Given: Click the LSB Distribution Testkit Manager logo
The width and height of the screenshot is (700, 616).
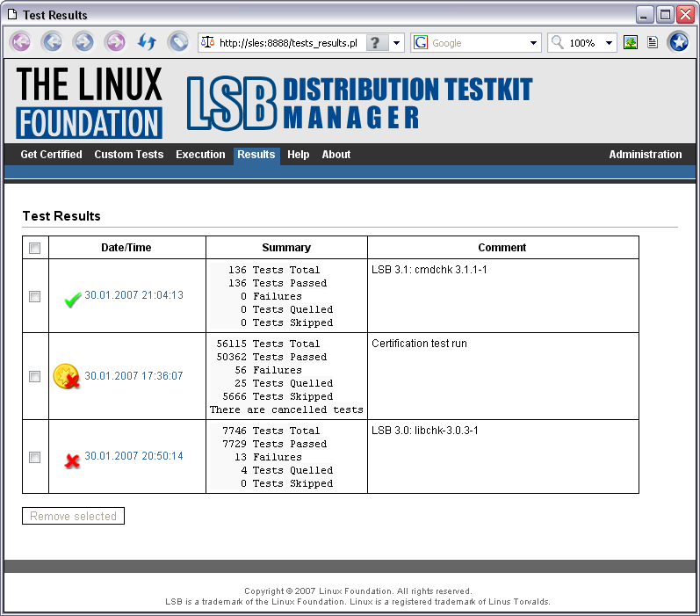Looking at the screenshot, I should pyautogui.click(x=360, y=103).
